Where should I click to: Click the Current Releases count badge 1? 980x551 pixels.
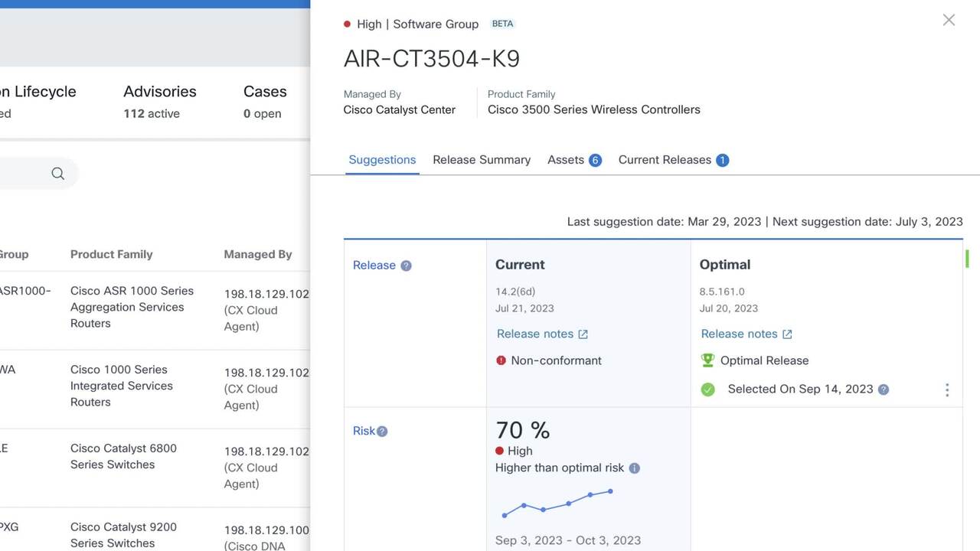click(722, 160)
